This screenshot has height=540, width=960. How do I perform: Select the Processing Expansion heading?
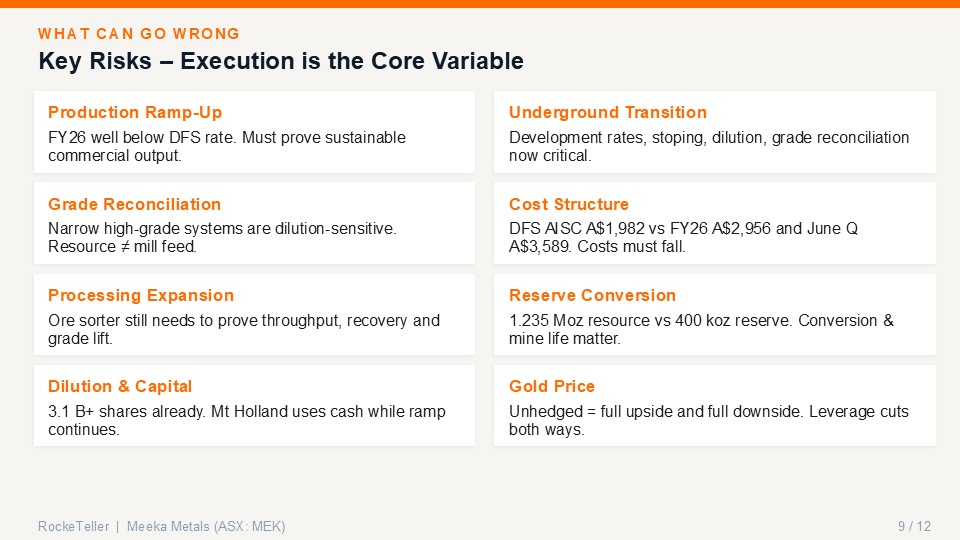point(141,296)
